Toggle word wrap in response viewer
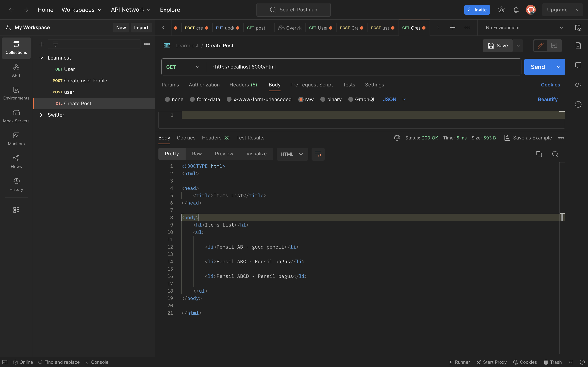 click(318, 154)
